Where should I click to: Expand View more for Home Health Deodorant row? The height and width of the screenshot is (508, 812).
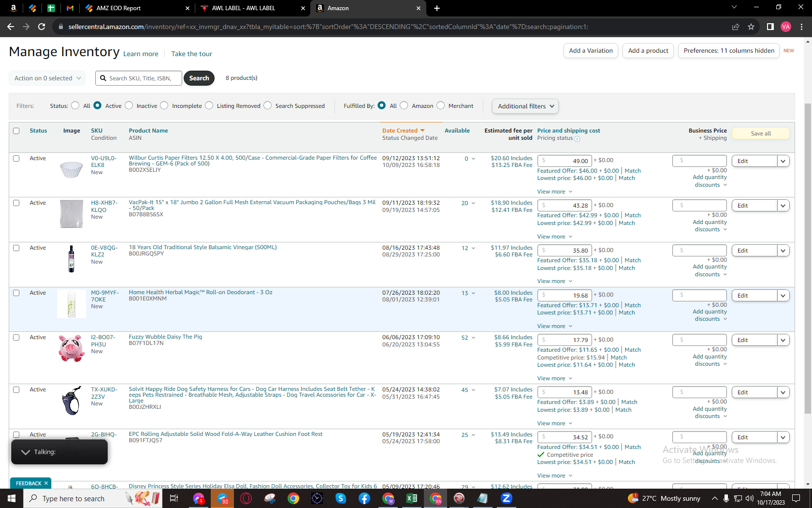555,326
